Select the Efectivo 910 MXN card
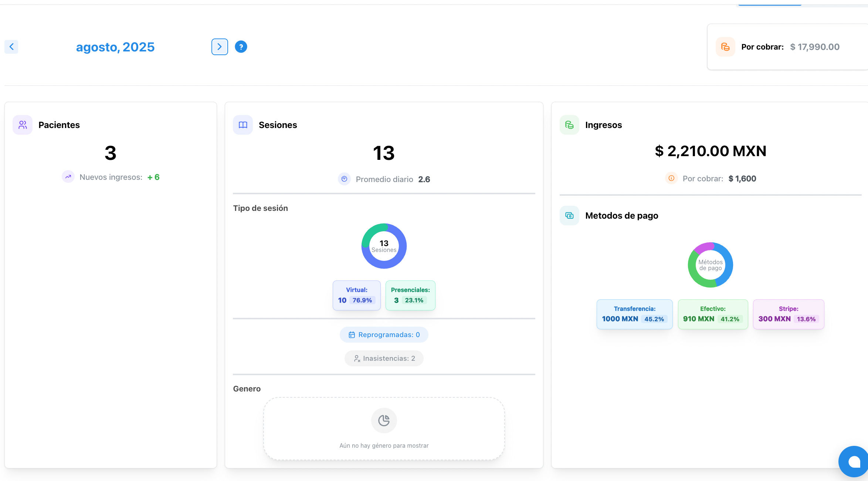Viewport: 868px width, 481px height. point(713,314)
